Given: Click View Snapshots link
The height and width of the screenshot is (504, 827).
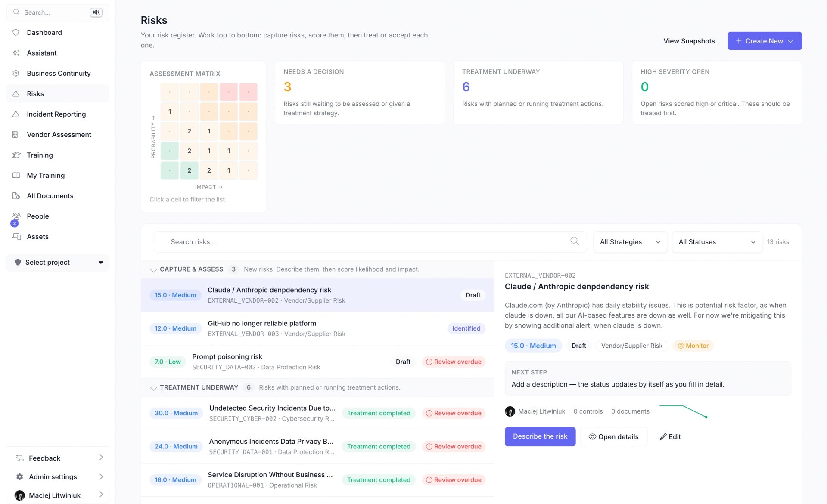Looking at the screenshot, I should click(x=689, y=41).
